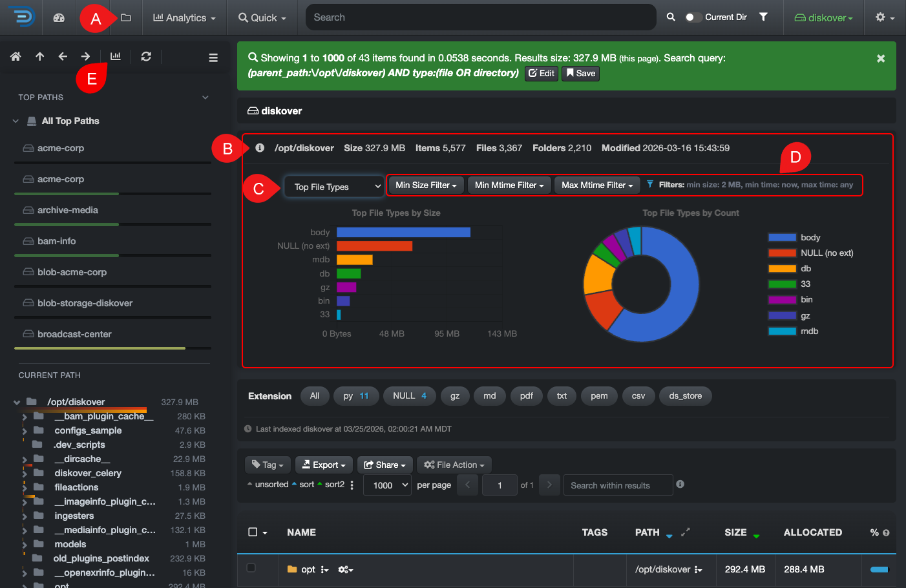This screenshot has height=588, width=906.
Task: Open the select-all checkbox dropdown caret
Action: pyautogui.click(x=265, y=533)
